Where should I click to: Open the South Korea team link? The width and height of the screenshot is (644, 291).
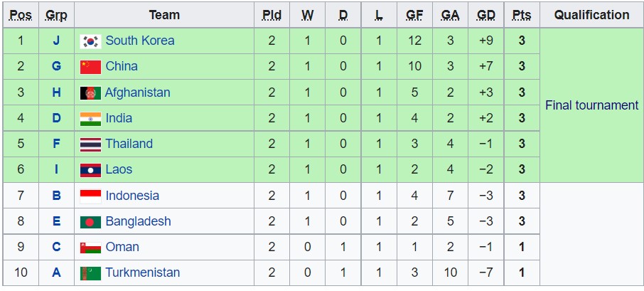[139, 41]
